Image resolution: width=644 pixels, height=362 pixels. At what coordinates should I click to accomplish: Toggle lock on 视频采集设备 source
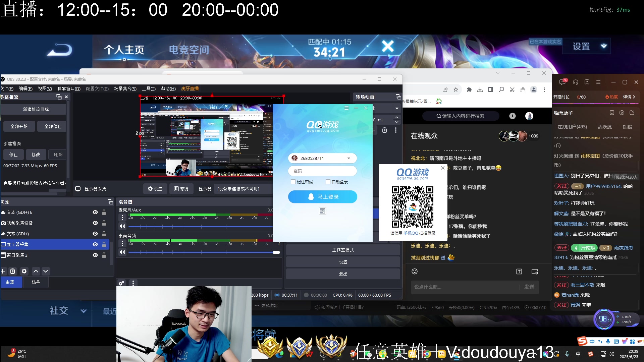tap(104, 223)
